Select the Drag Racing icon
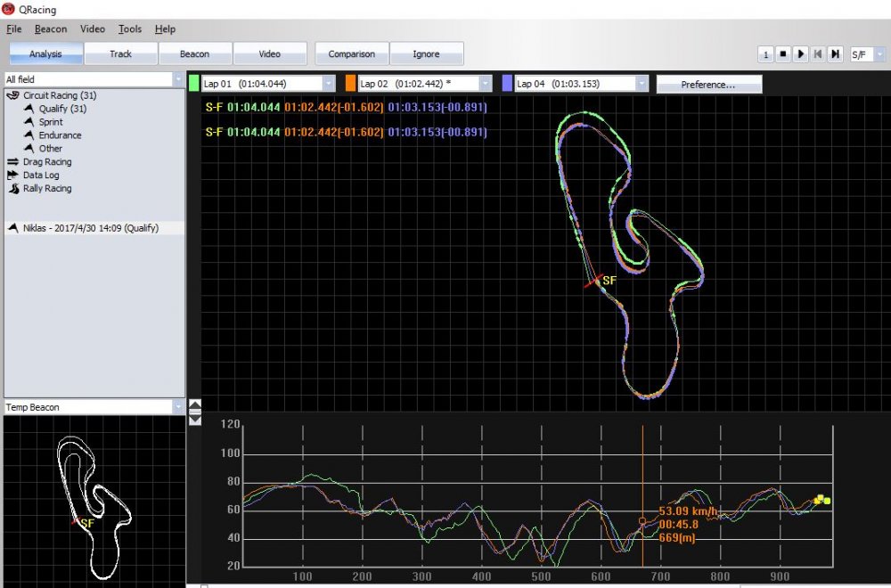The height and width of the screenshot is (588, 891). tap(13, 162)
